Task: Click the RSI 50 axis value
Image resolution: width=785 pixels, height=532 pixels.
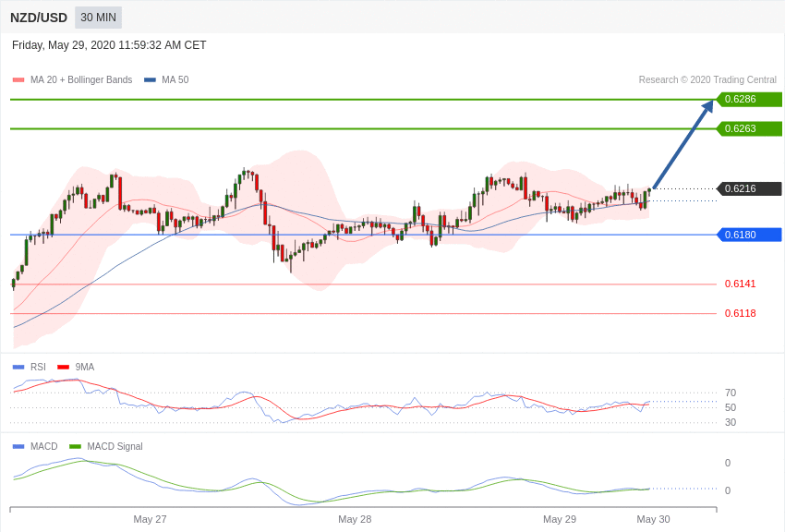Action: click(x=731, y=407)
